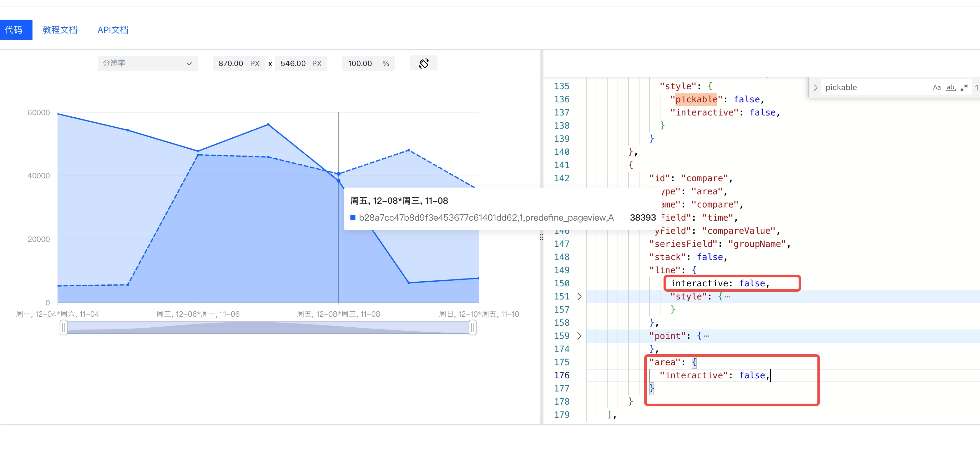Click the right handle of the data zoom slider
This screenshot has width=980, height=455.
pyautogui.click(x=472, y=327)
